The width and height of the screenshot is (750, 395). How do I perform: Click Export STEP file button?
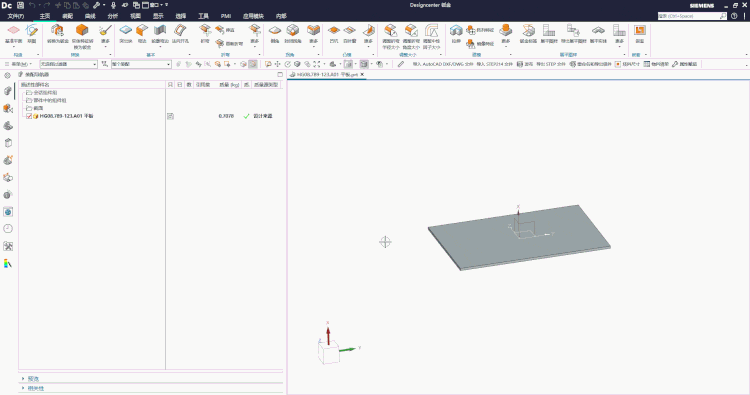pyautogui.click(x=550, y=64)
